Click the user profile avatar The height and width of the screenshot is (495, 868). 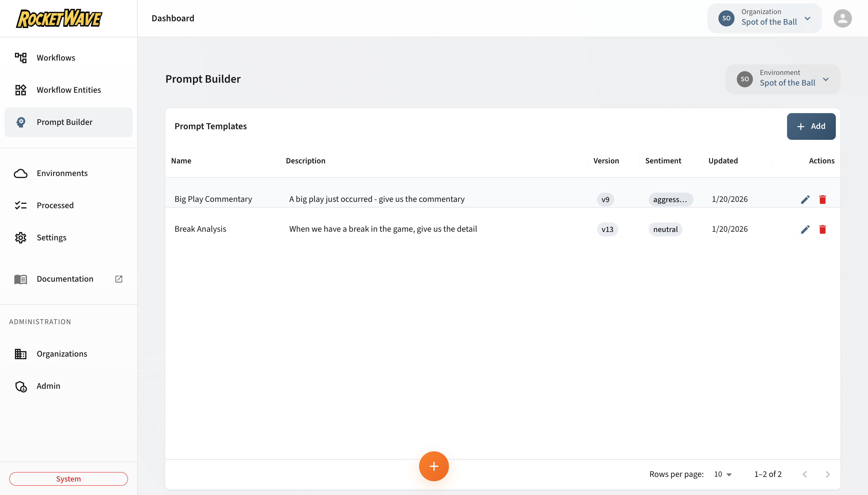[843, 18]
